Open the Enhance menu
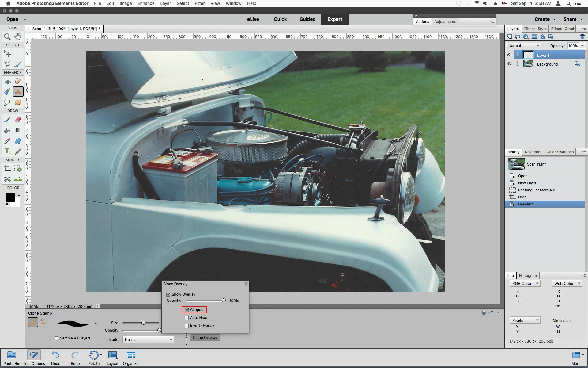Image resolution: width=588 pixels, height=368 pixels. (x=146, y=3)
